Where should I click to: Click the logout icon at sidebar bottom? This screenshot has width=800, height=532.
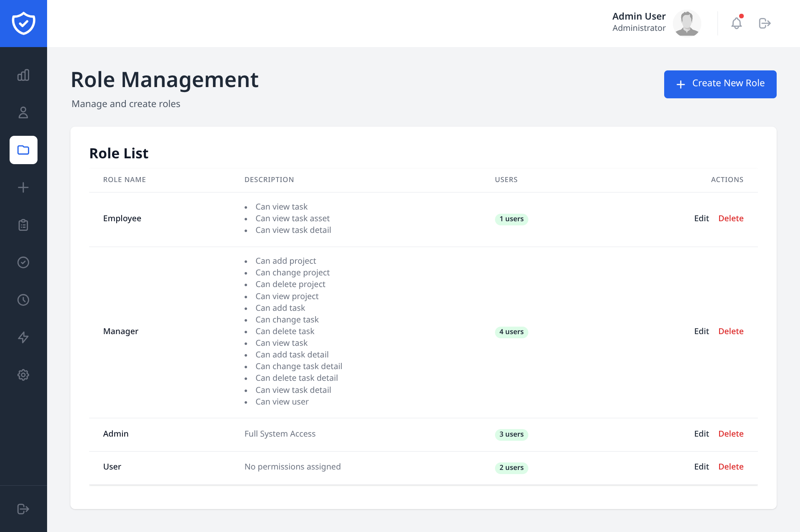(23, 509)
